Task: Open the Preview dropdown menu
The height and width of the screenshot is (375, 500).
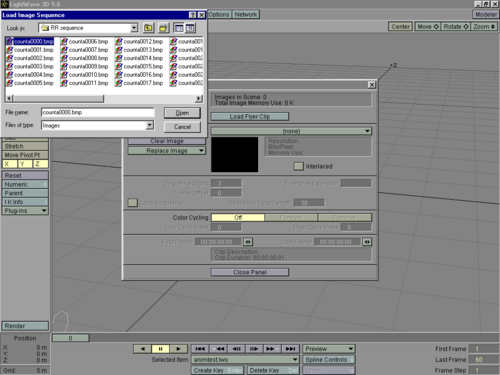Action: click(329, 349)
